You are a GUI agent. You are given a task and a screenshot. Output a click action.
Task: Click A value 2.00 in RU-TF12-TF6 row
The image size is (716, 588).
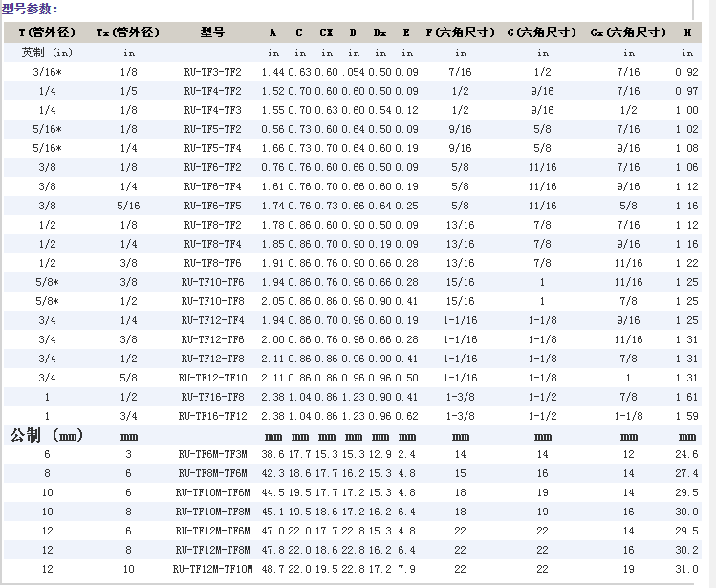[272, 340]
